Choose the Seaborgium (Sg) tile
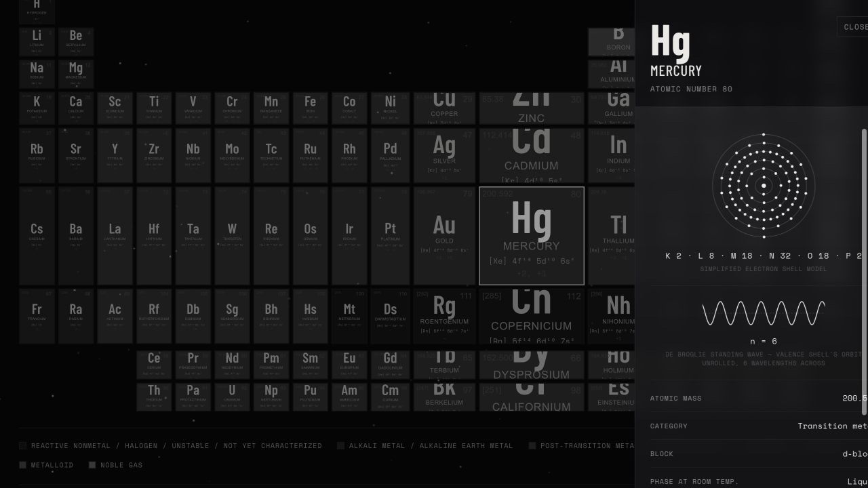Image resolution: width=868 pixels, height=488 pixels. [232, 316]
